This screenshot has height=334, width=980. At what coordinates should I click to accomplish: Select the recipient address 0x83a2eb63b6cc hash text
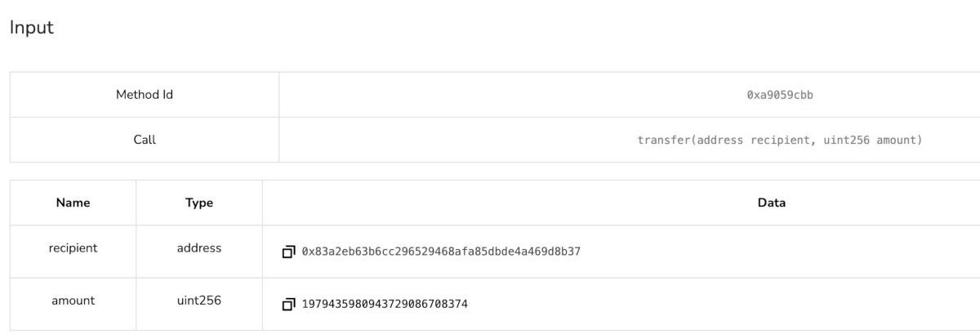tap(441, 252)
